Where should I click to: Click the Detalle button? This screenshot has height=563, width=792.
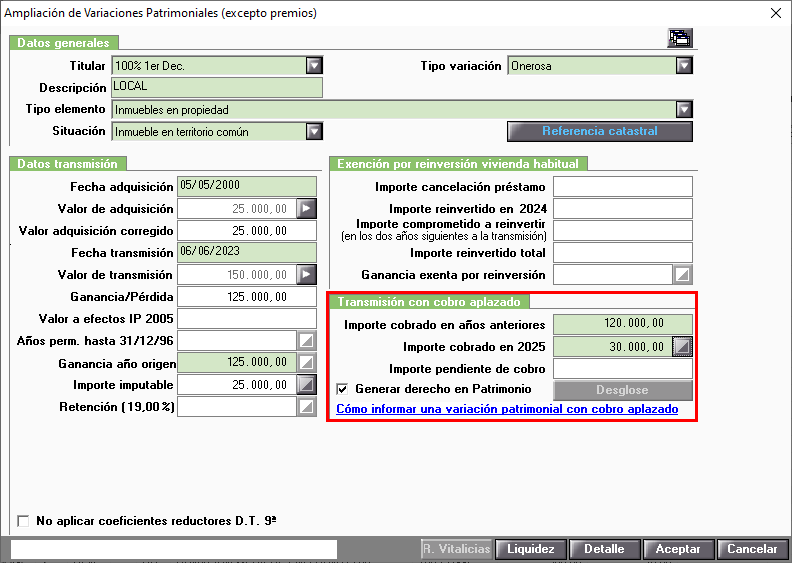click(605, 549)
